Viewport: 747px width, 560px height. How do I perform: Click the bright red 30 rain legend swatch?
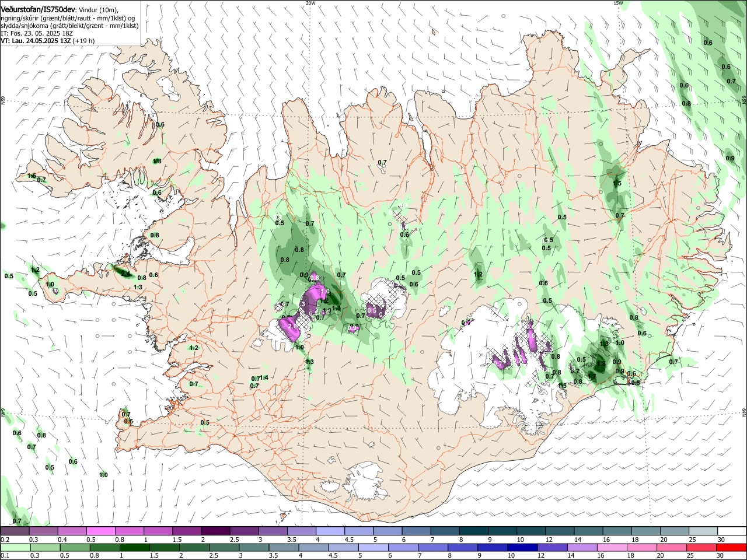[731, 548]
